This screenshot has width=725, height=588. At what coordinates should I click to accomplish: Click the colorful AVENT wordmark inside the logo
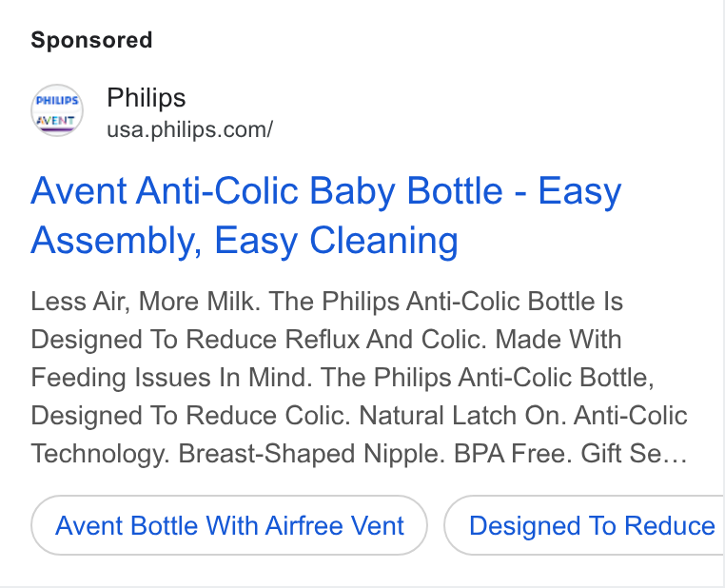[x=56, y=121]
